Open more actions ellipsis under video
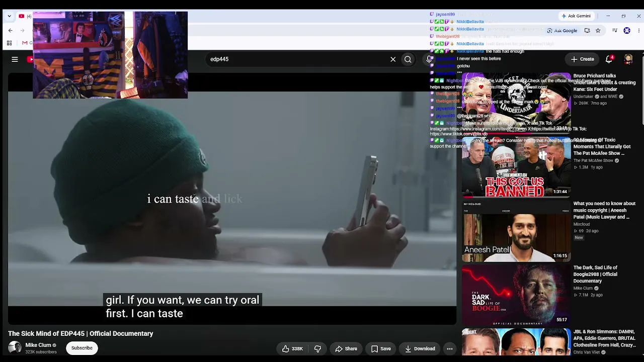Viewport: 644px width, 362px height. click(450, 348)
